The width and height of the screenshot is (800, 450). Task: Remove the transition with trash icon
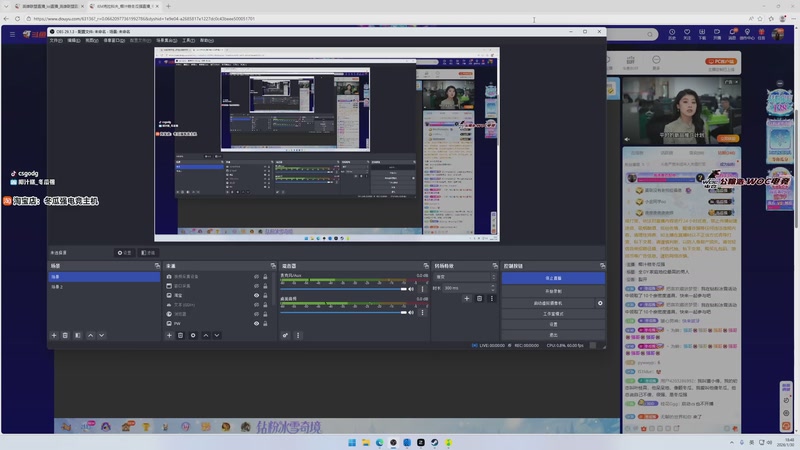click(479, 298)
